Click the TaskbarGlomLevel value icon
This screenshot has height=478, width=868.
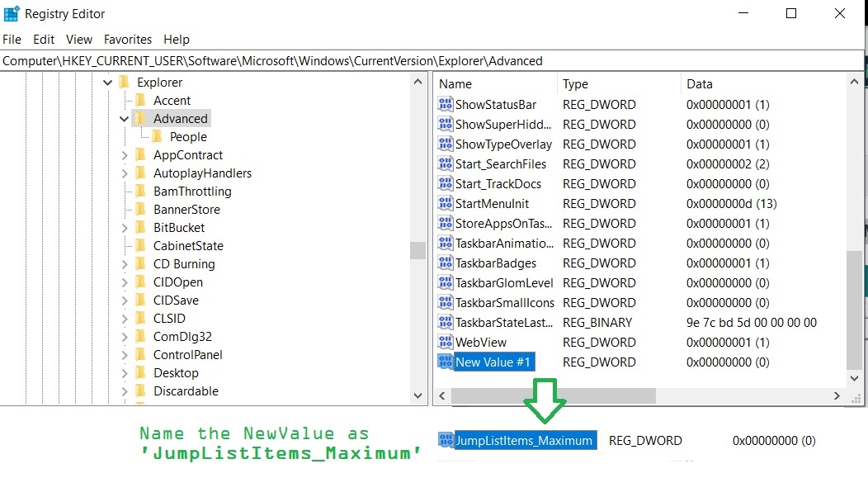446,282
